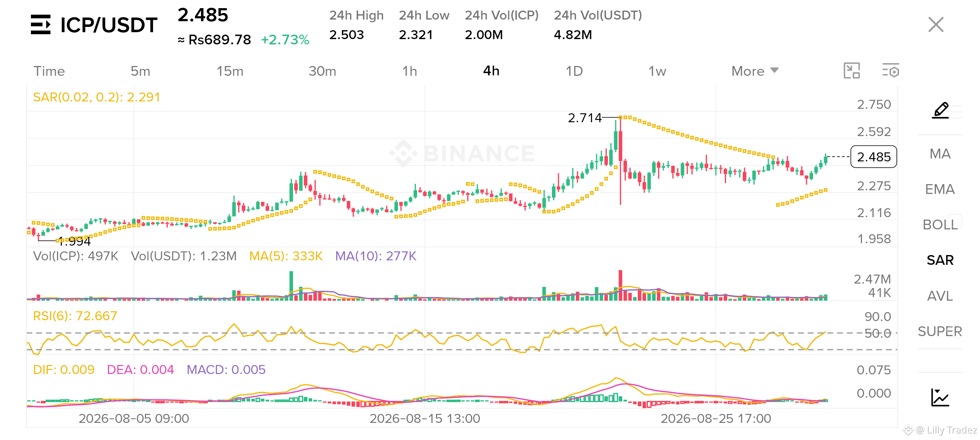Screen dimensions: 980x440
Task: Click the Vol(USDT): 1.23M label
Action: point(184,256)
